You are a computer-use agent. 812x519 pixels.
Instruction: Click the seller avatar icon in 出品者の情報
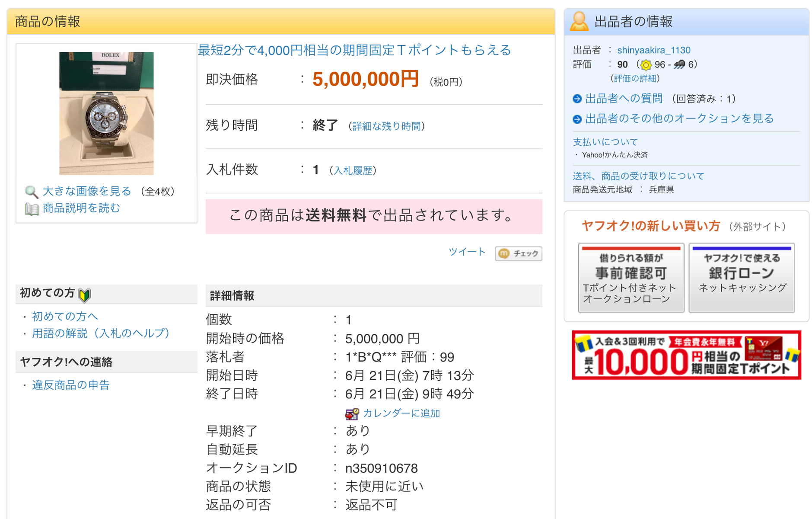tap(579, 21)
